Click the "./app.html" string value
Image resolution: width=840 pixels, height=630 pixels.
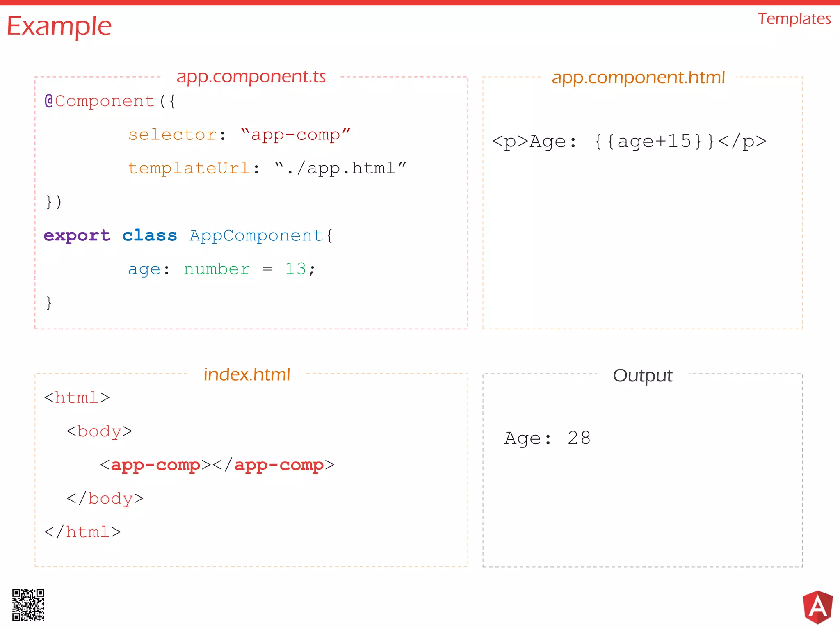point(340,168)
